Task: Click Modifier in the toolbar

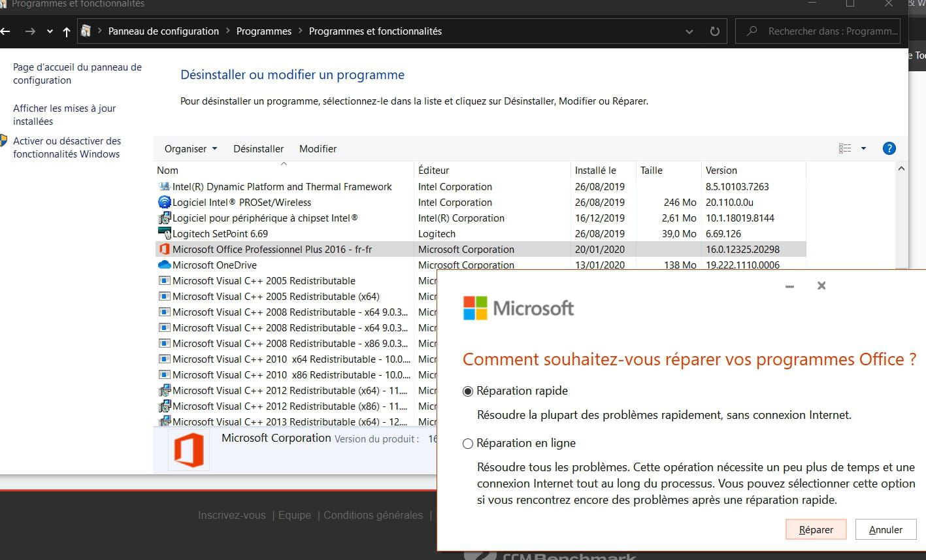Action: pos(318,149)
